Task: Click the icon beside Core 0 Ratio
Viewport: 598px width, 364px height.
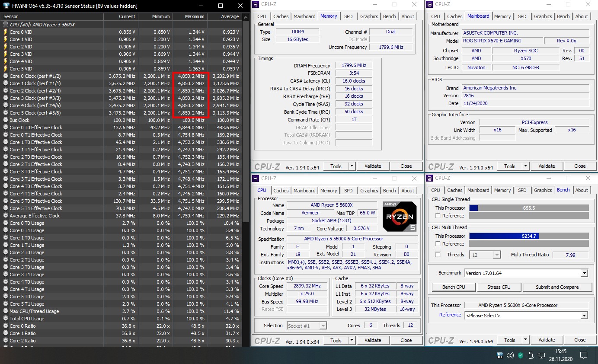Action: (5, 326)
